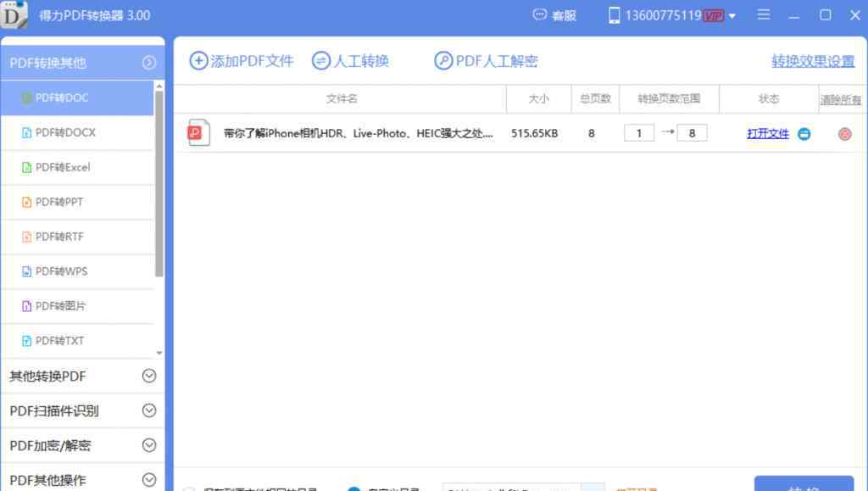Click the 人工转换 swap icon
The width and height of the screenshot is (868, 491).
[x=321, y=61]
